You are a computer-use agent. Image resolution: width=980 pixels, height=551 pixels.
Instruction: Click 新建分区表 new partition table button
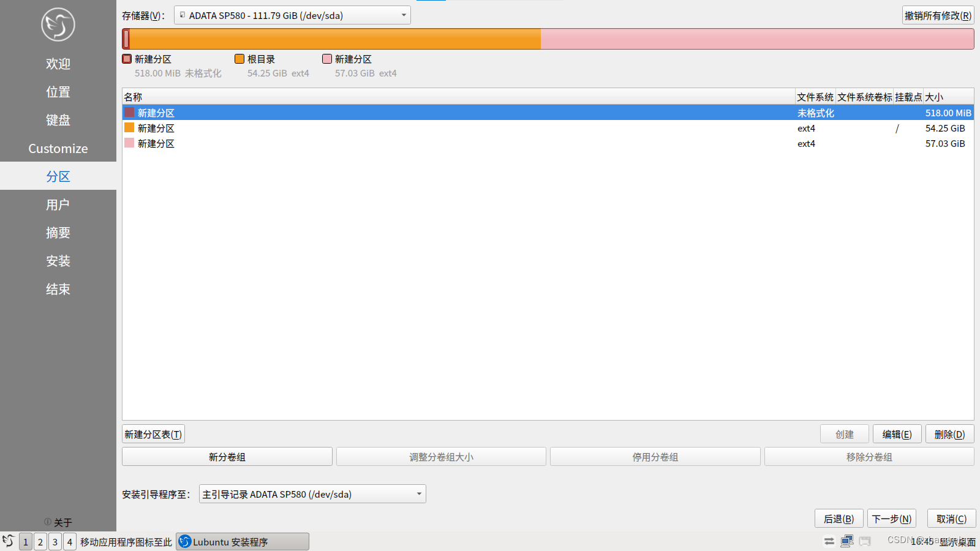(x=153, y=434)
